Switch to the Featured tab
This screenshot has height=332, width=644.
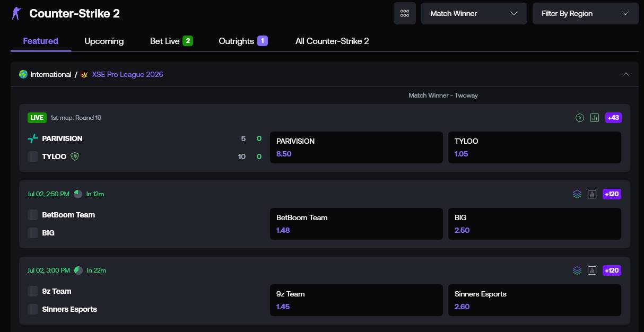41,41
